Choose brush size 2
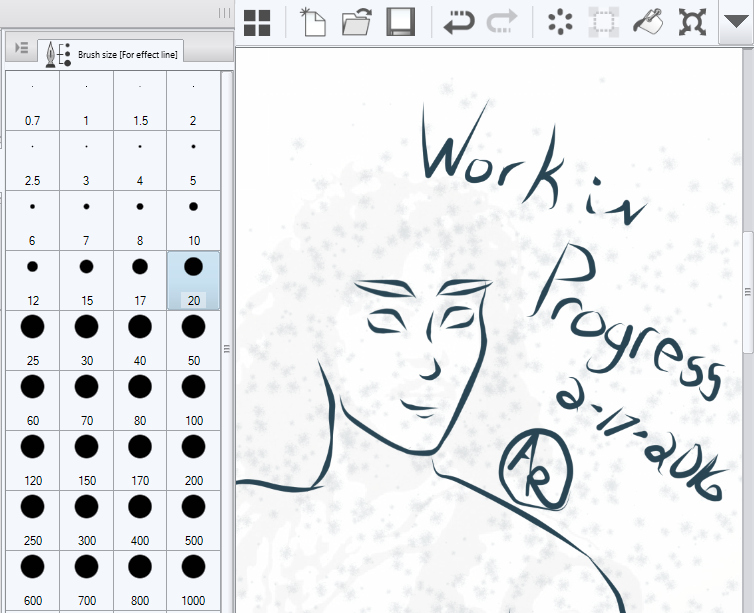The height and width of the screenshot is (613, 754). (x=193, y=100)
